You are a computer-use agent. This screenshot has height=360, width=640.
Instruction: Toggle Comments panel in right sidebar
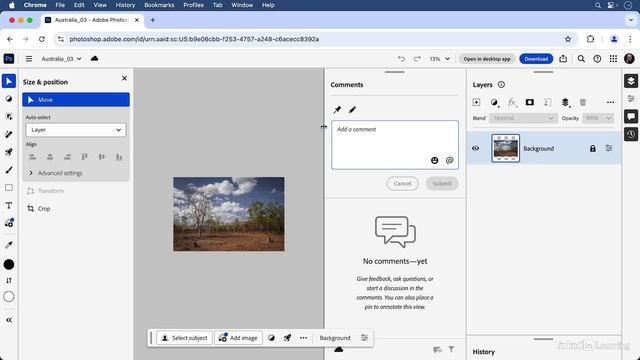[631, 117]
